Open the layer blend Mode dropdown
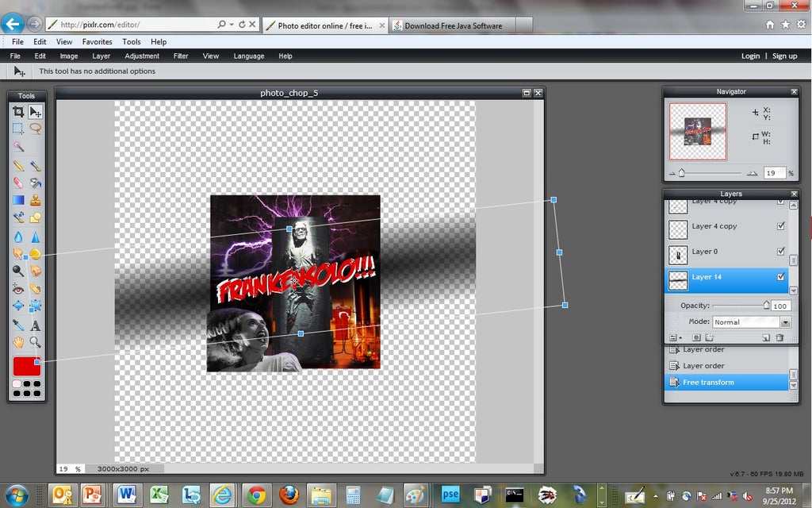This screenshot has height=508, width=812. pos(752,322)
